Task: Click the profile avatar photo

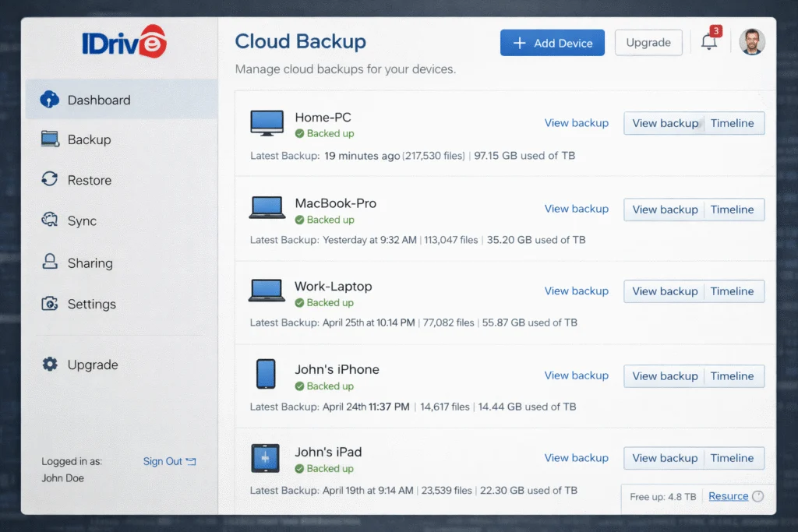Action: click(x=751, y=42)
